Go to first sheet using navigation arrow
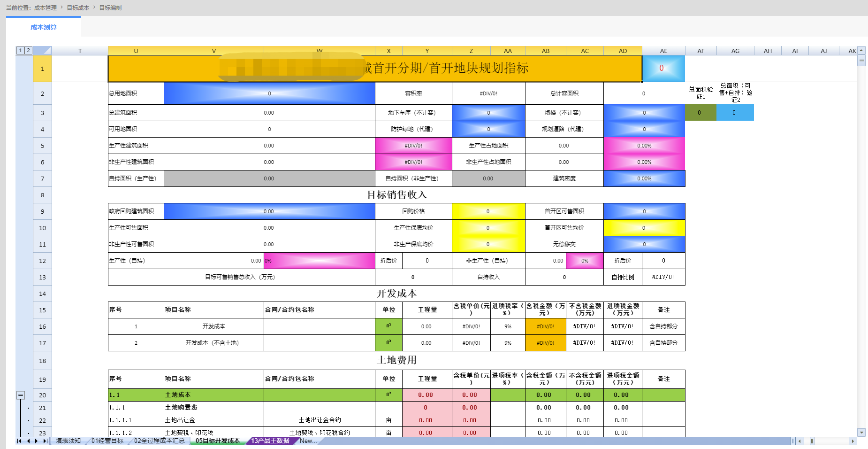 19,441
